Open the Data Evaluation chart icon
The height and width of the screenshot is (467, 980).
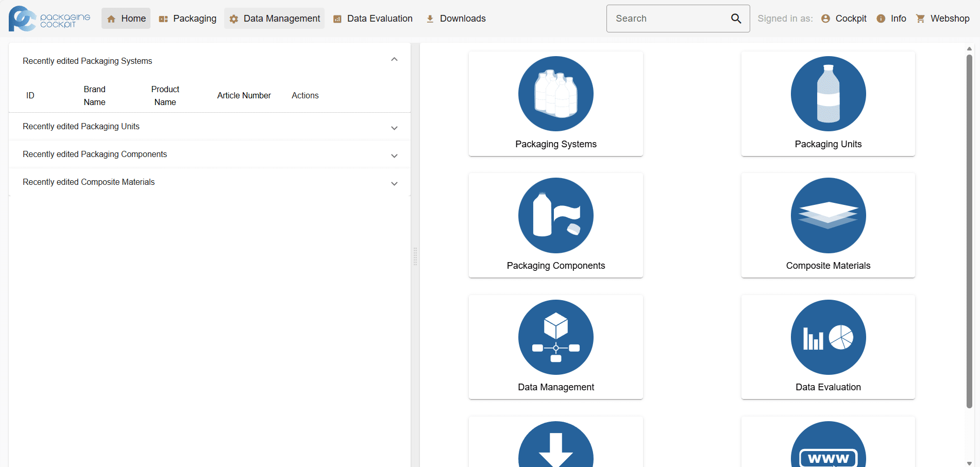click(x=828, y=337)
